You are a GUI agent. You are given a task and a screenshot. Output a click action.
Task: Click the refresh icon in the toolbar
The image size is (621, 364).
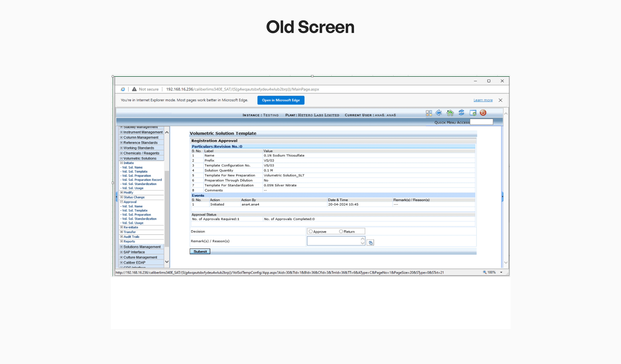pos(461,113)
